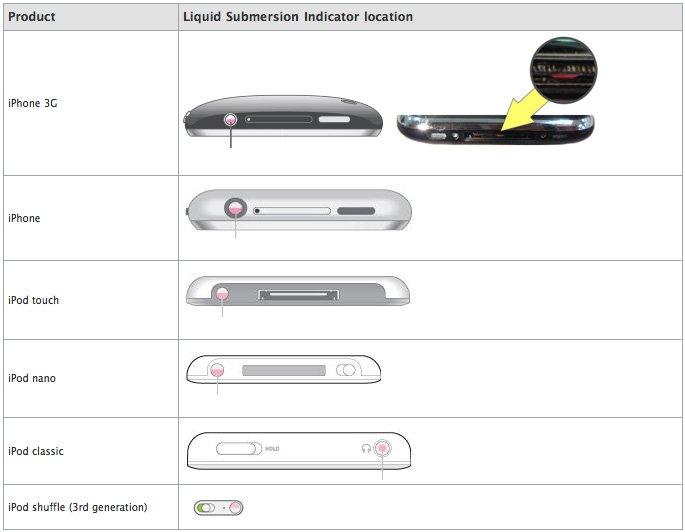Viewport: 685px width, 532px height.
Task: Click the iPhone 3G product label
Action: pos(33,103)
